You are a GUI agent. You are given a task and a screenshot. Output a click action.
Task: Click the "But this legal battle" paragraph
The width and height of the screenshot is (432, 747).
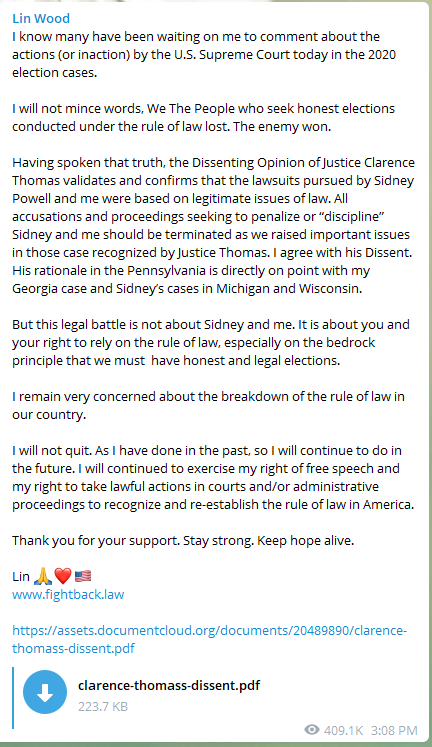click(211, 343)
